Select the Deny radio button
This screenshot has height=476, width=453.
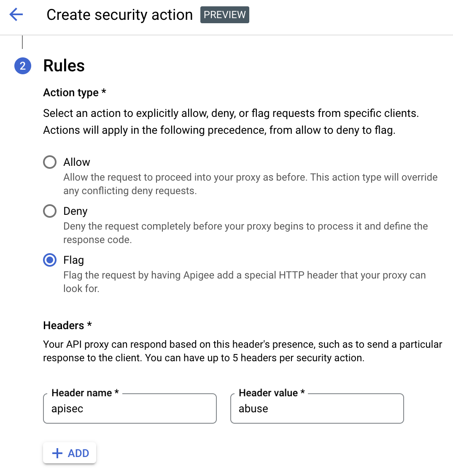tap(49, 211)
